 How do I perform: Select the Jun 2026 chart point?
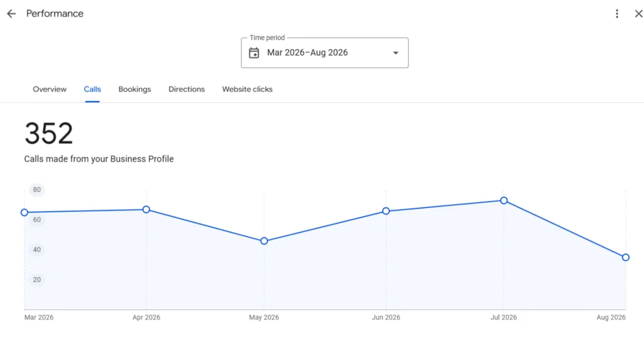386,211
